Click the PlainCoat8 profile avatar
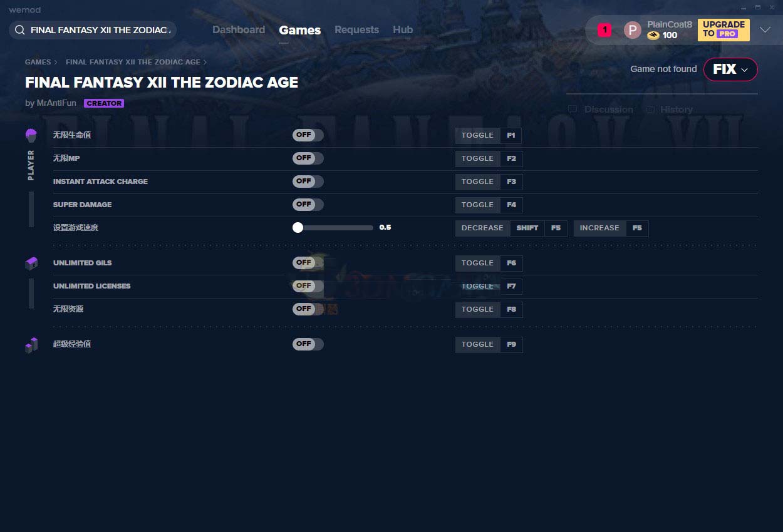 632,30
